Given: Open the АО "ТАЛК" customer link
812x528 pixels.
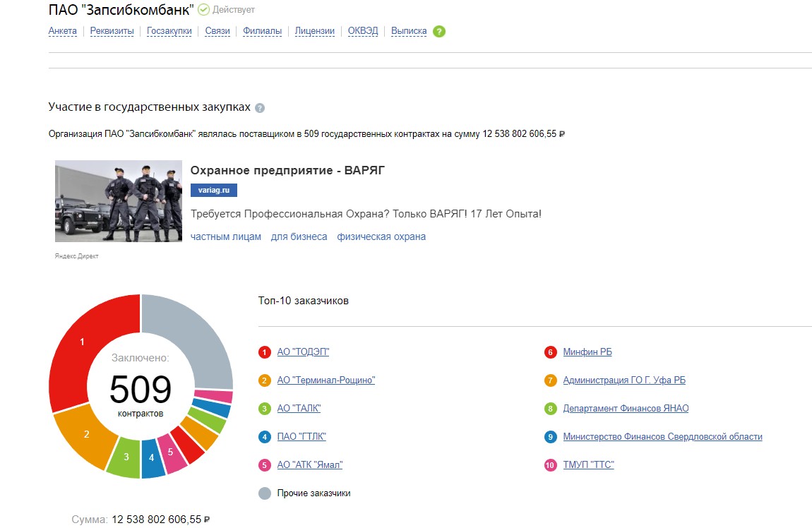Looking at the screenshot, I should click(x=299, y=409).
